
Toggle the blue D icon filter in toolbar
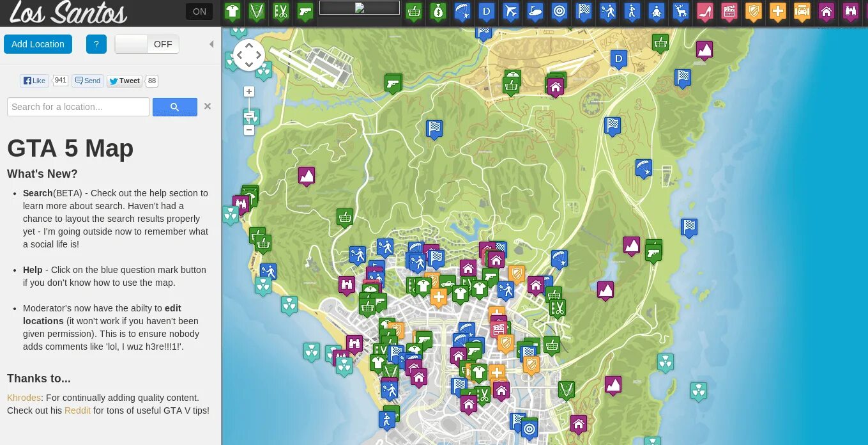[487, 12]
